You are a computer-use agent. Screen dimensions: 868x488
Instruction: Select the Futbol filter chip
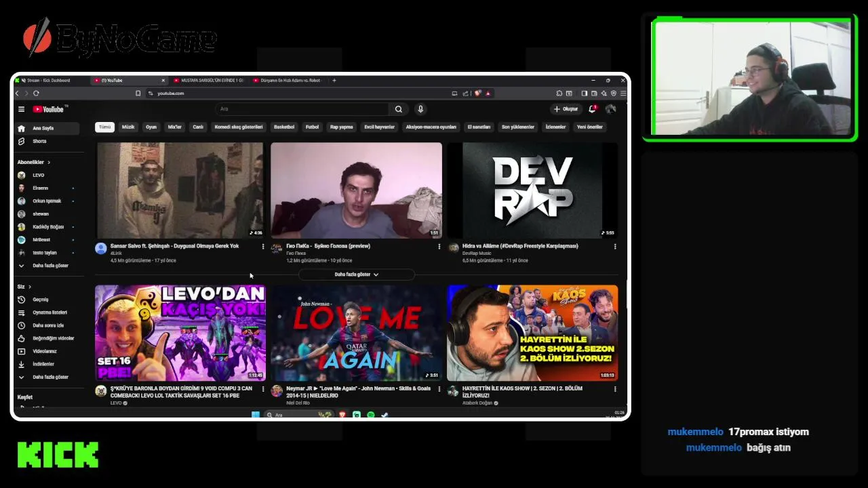point(312,127)
